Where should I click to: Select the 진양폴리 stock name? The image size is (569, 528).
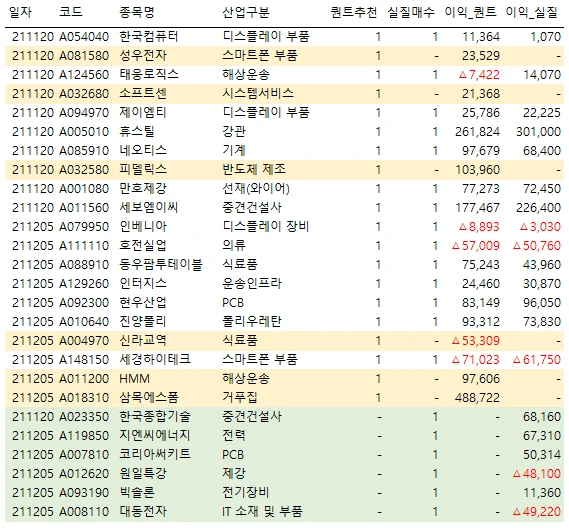(x=143, y=322)
